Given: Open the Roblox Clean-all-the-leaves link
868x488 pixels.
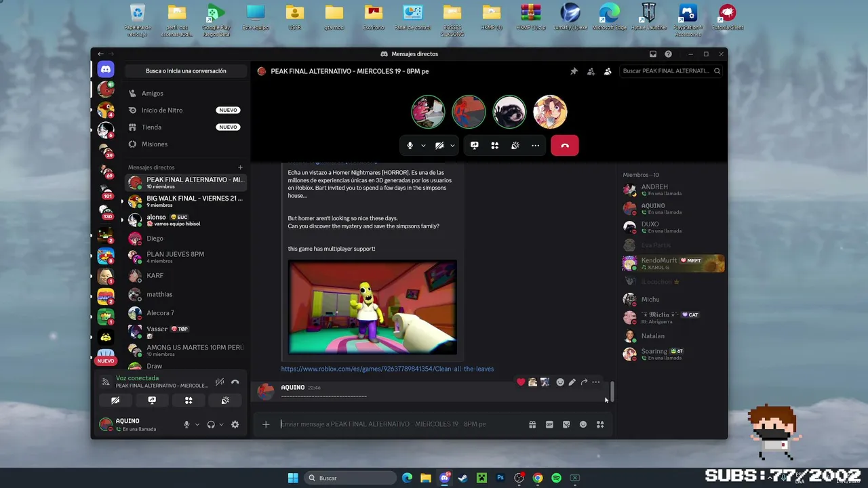Looking at the screenshot, I should (x=387, y=369).
